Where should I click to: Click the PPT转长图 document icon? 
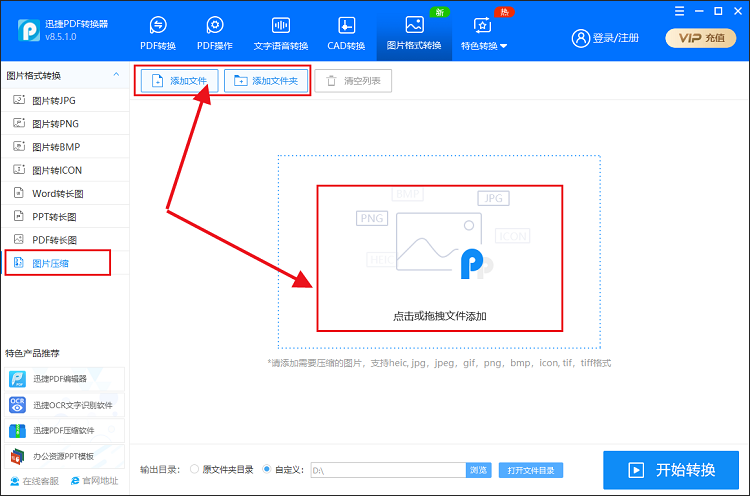pos(19,216)
